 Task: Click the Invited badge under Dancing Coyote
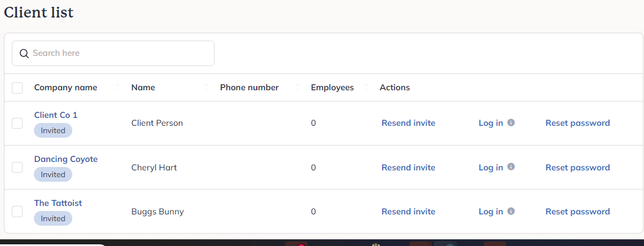(53, 174)
